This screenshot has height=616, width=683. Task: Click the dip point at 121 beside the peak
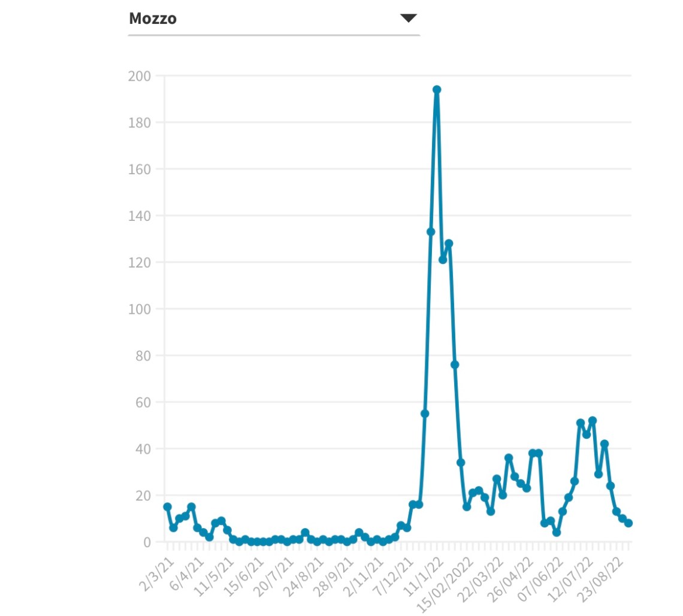[443, 260]
